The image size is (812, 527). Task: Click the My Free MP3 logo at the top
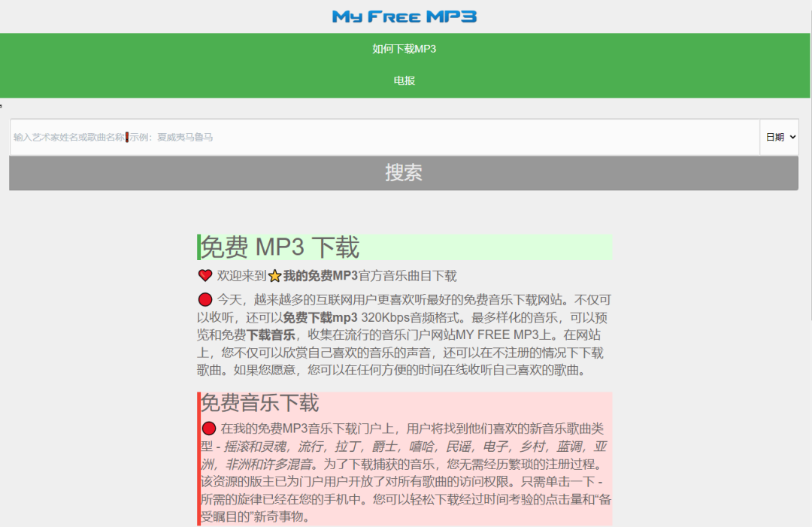tap(404, 15)
